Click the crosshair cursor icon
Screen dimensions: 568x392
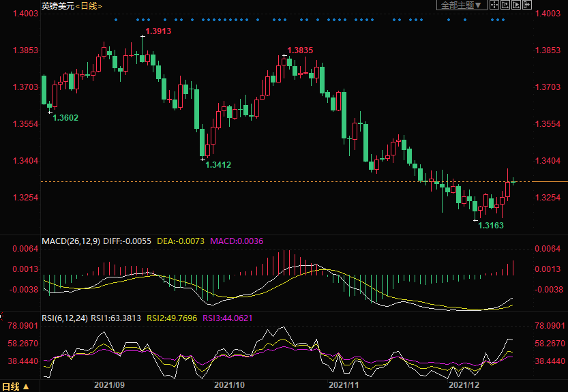[494, 5]
